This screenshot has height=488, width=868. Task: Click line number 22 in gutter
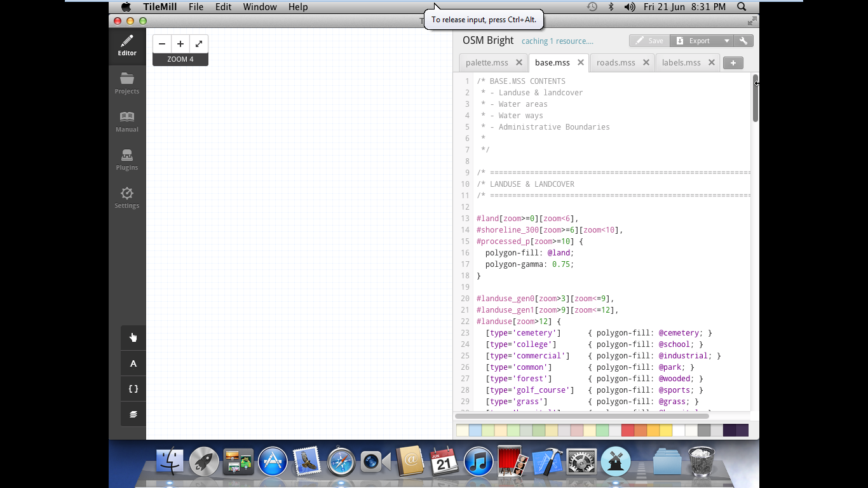465,322
